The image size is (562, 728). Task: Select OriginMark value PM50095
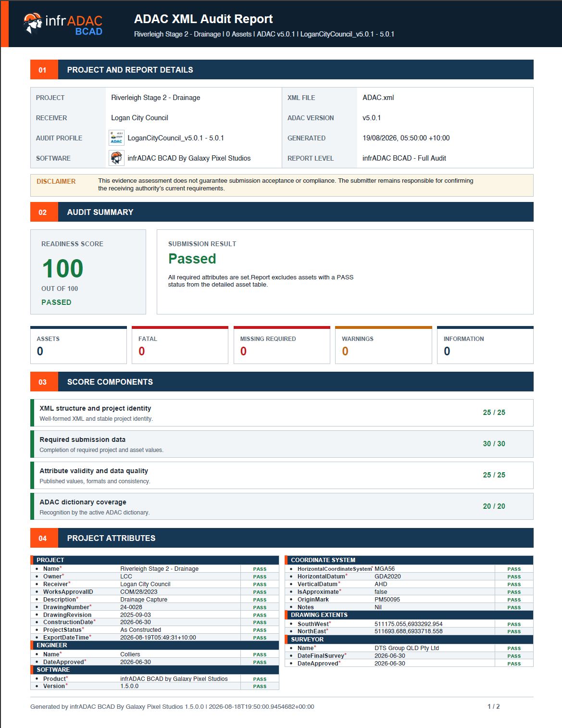point(387,600)
